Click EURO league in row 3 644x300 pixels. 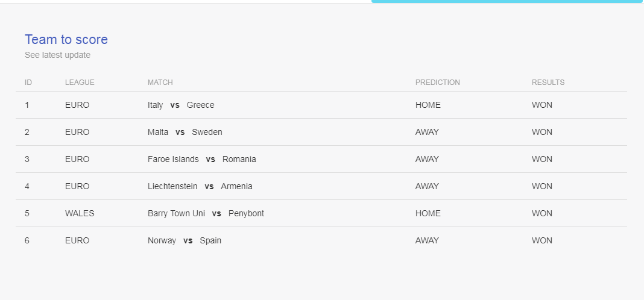[x=77, y=159]
